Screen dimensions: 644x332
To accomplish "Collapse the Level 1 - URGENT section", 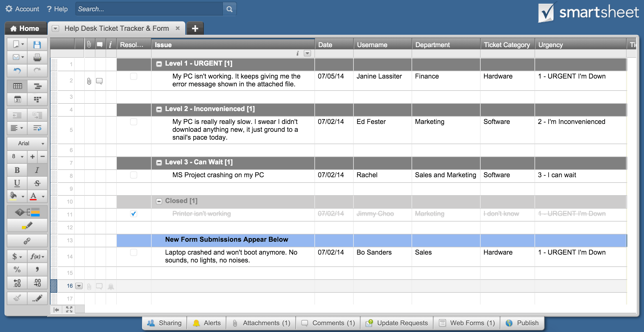I will point(159,64).
